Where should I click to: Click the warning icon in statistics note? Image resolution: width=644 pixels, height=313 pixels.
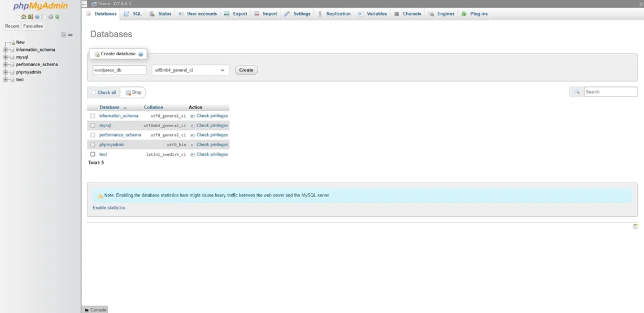(100, 195)
